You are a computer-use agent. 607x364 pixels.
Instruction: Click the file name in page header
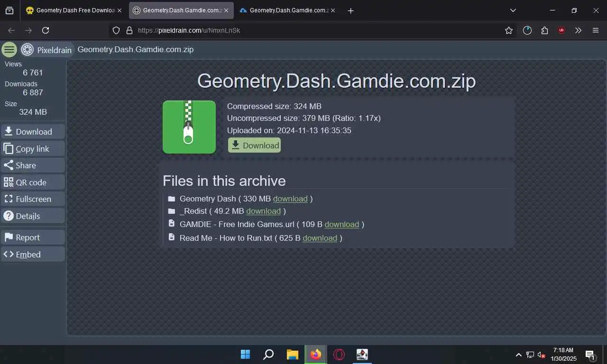(135, 49)
